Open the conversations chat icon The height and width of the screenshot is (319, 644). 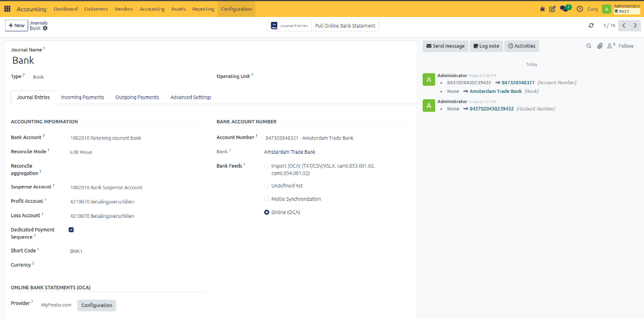click(564, 9)
